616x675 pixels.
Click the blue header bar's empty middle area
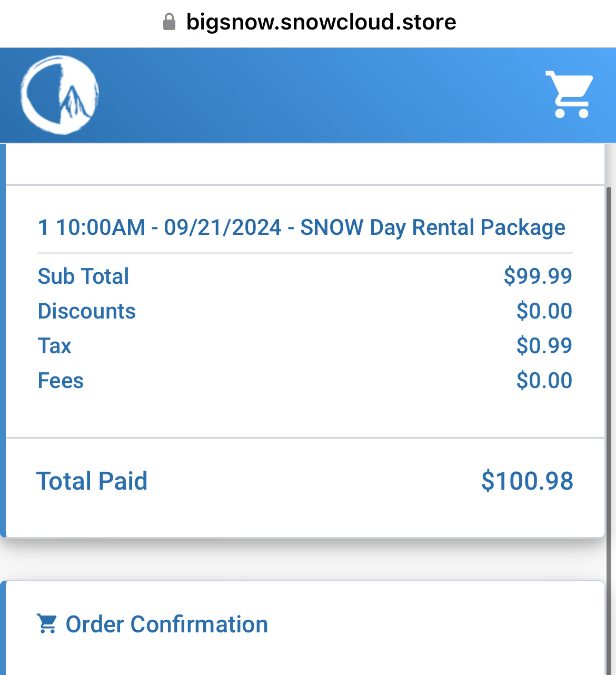tap(316, 95)
